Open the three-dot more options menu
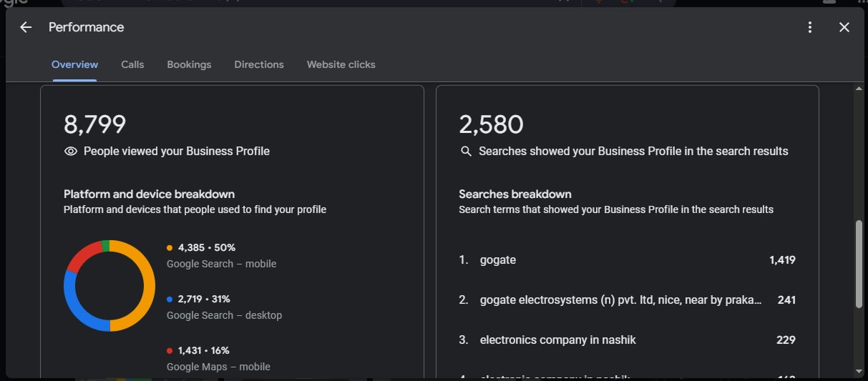 810,27
